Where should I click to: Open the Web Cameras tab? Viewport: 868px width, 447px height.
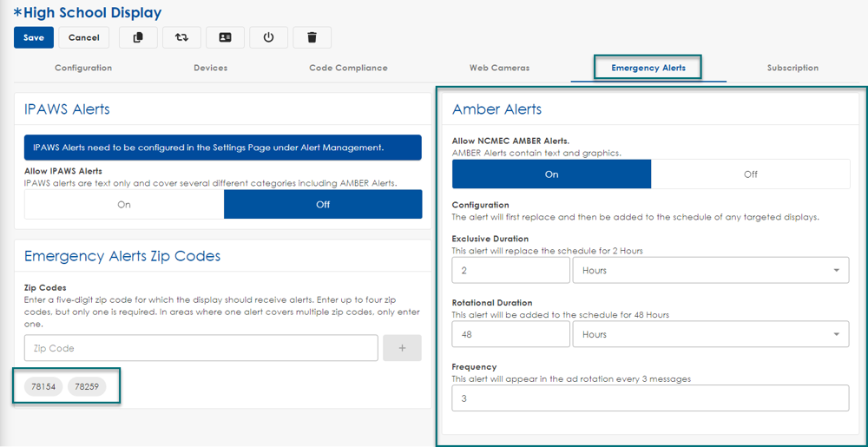(499, 68)
